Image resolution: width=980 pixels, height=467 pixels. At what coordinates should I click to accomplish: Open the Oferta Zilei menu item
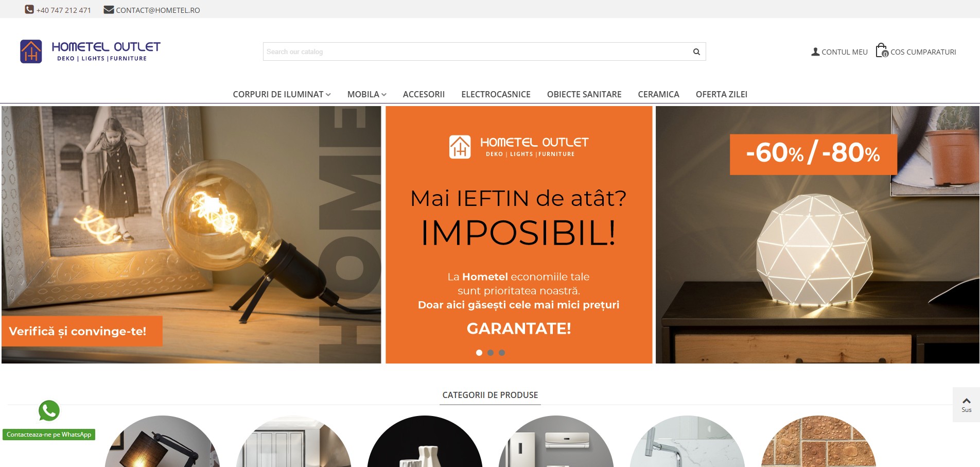coord(721,94)
